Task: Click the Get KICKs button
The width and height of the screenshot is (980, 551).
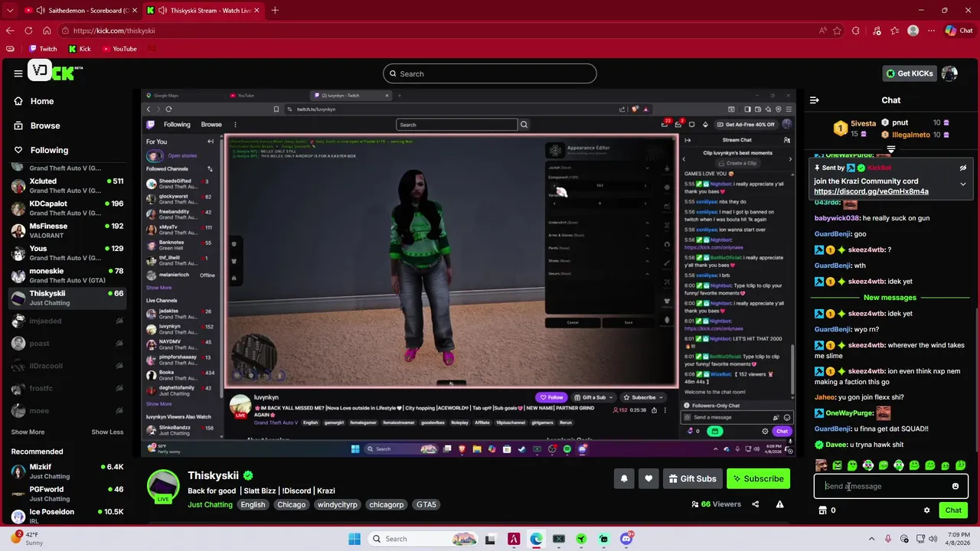Action: (x=909, y=73)
